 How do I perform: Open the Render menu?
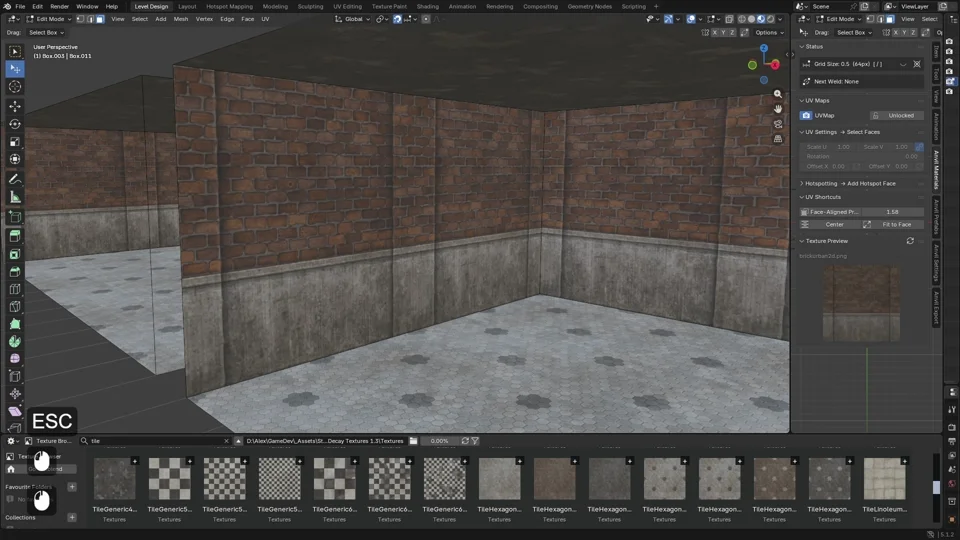pos(59,6)
